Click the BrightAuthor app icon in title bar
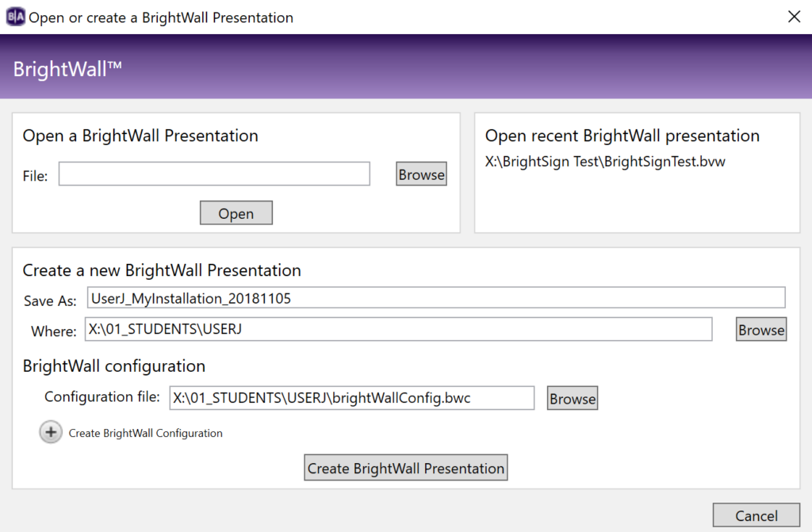The height and width of the screenshot is (532, 812). (16, 17)
